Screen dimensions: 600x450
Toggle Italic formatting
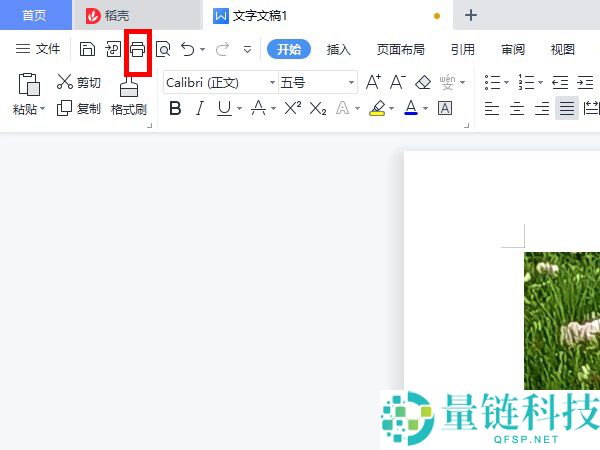pos(199,108)
